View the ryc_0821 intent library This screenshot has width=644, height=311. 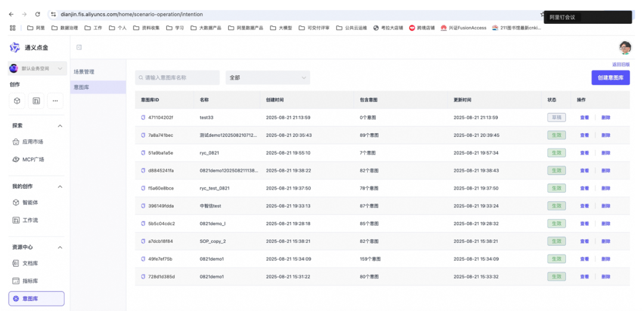pos(584,153)
